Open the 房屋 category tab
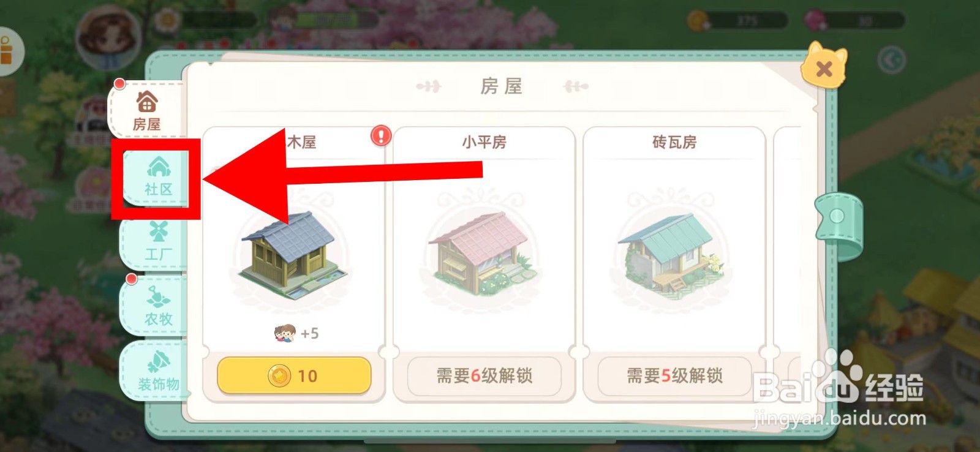The height and width of the screenshot is (452, 980). click(x=147, y=110)
